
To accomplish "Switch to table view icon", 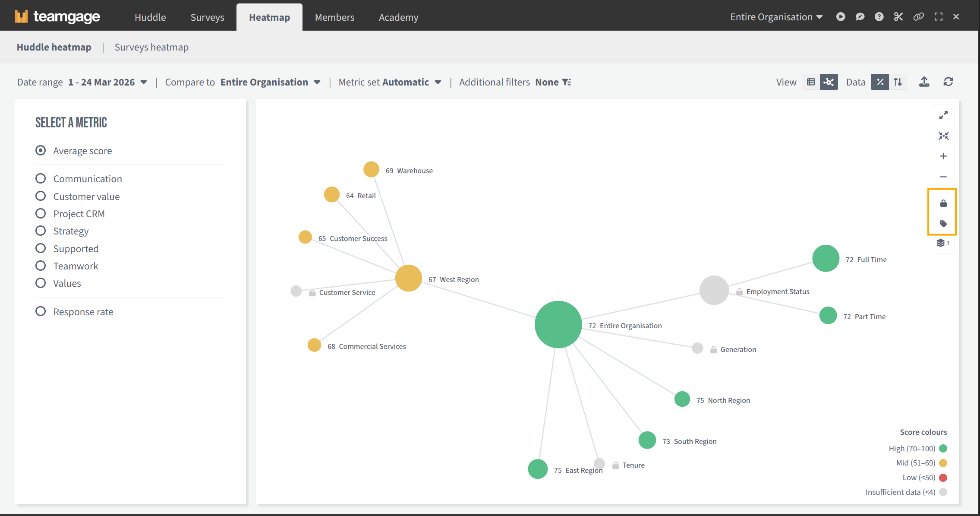I will [811, 82].
